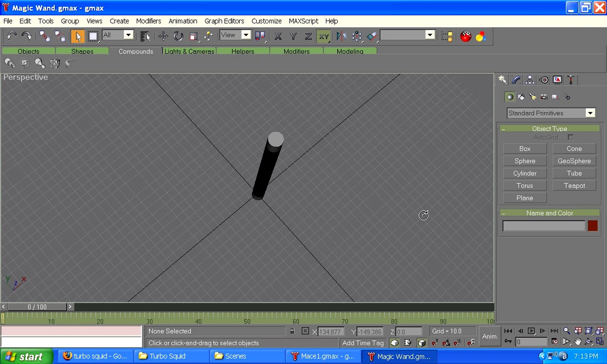
Task: Open the Modify command panel tab
Action: click(516, 80)
